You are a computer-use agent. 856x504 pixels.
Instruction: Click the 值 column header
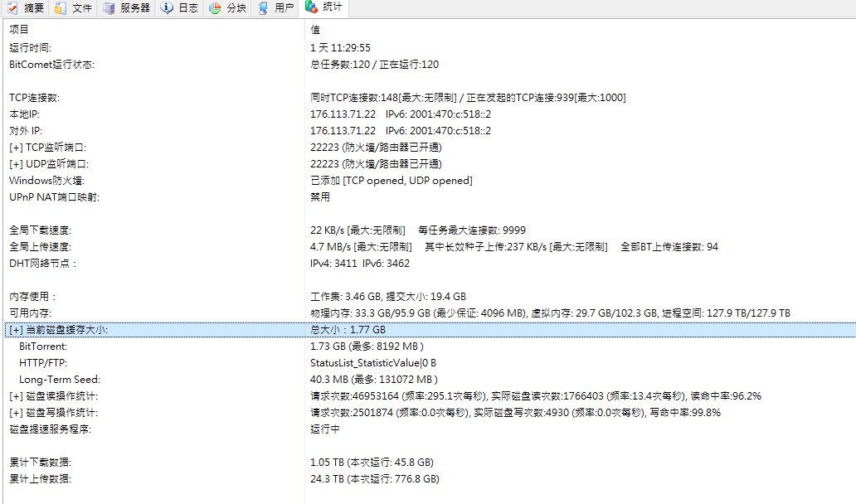tap(315, 30)
